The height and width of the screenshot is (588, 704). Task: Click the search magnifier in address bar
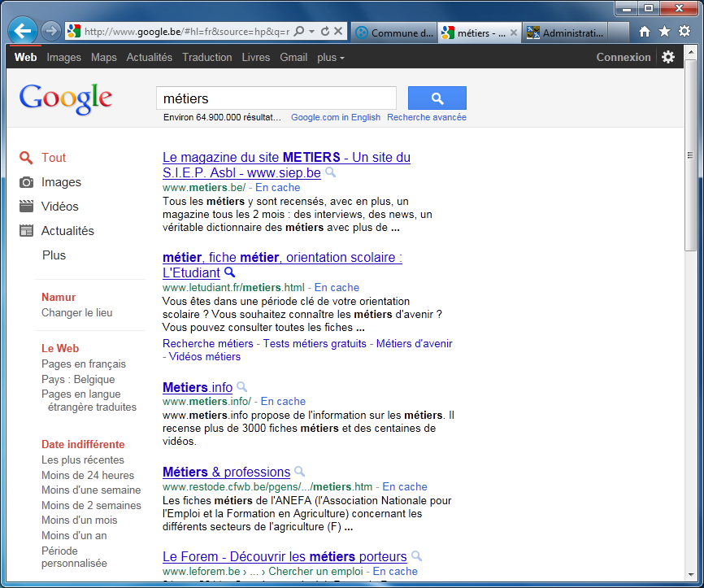coord(299,31)
